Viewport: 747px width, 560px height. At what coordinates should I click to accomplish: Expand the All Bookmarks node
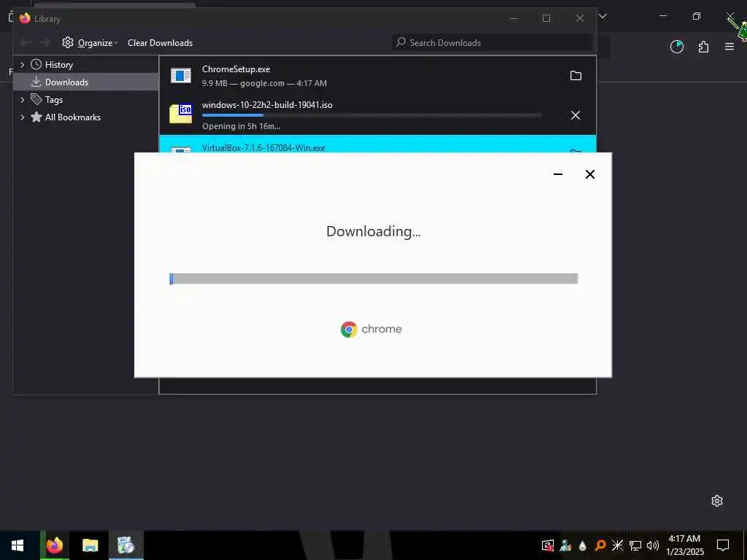click(x=22, y=117)
